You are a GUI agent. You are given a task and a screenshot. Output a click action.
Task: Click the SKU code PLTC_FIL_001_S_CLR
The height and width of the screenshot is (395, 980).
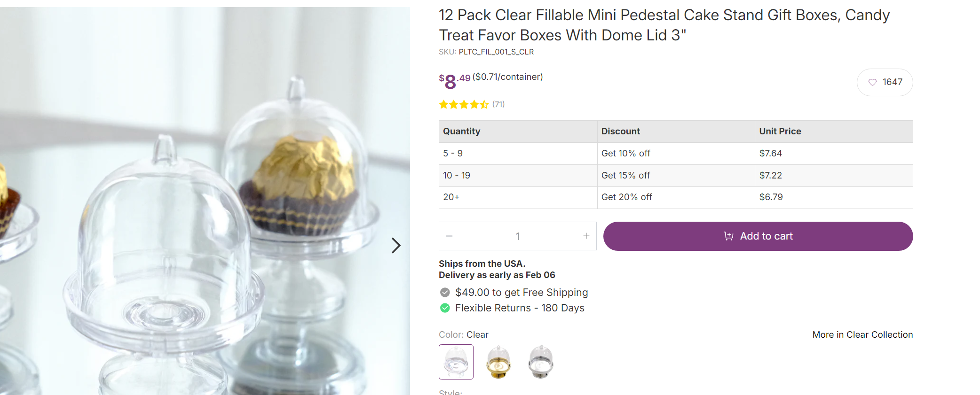[x=496, y=52]
